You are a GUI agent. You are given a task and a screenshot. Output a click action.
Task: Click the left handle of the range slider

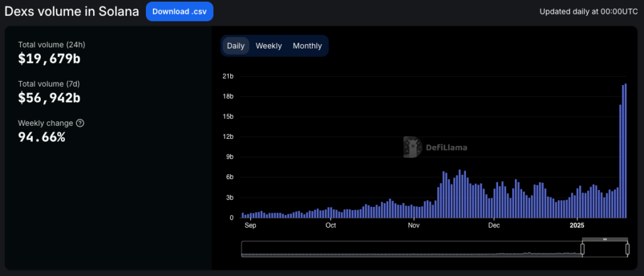[582, 249]
